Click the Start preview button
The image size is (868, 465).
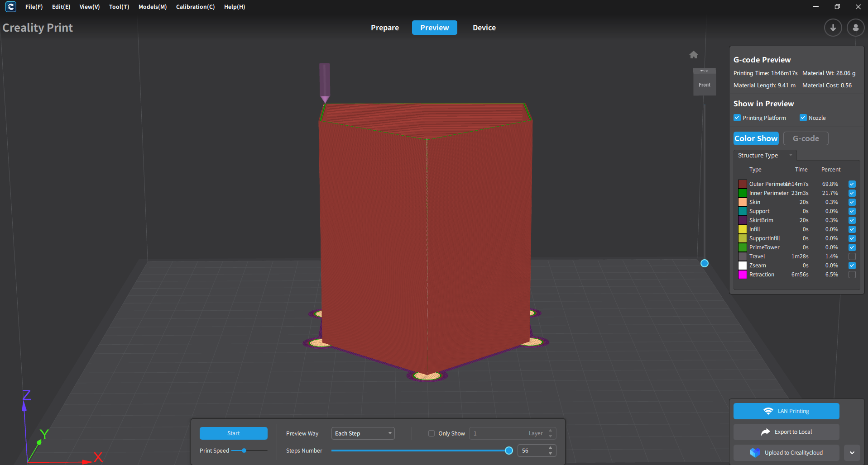(x=234, y=433)
